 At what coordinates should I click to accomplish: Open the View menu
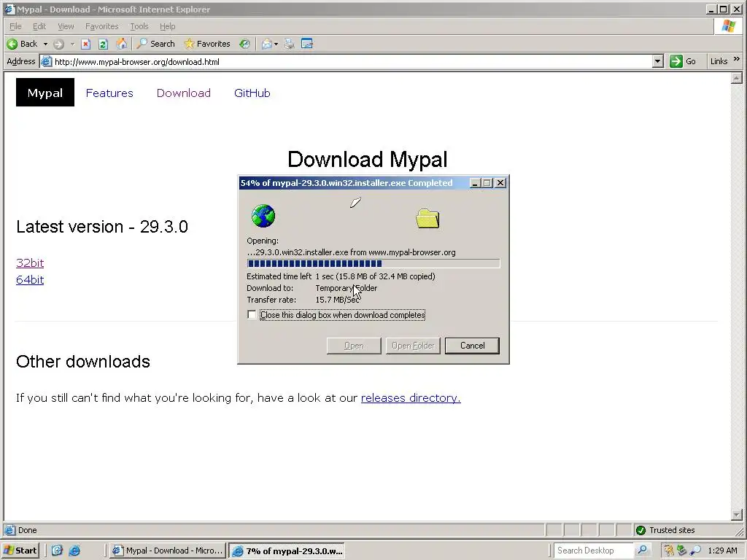tap(66, 26)
